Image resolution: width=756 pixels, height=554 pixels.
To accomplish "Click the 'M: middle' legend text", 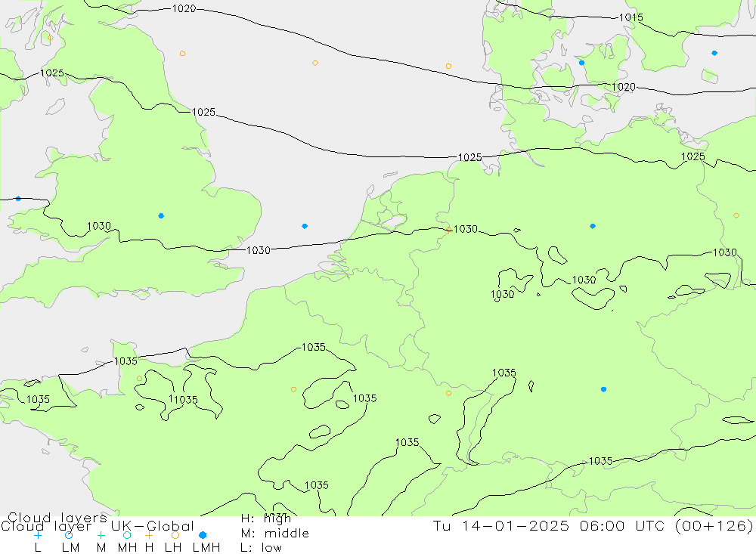I will (x=275, y=534).
